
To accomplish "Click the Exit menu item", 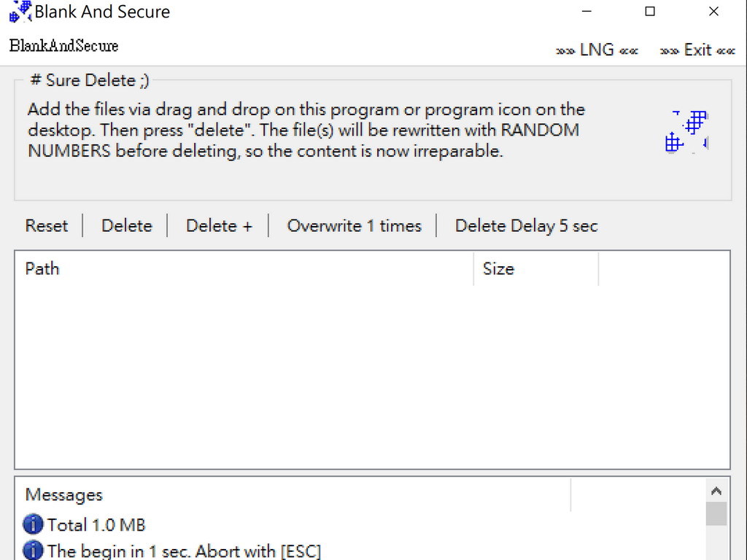I will pos(697,50).
